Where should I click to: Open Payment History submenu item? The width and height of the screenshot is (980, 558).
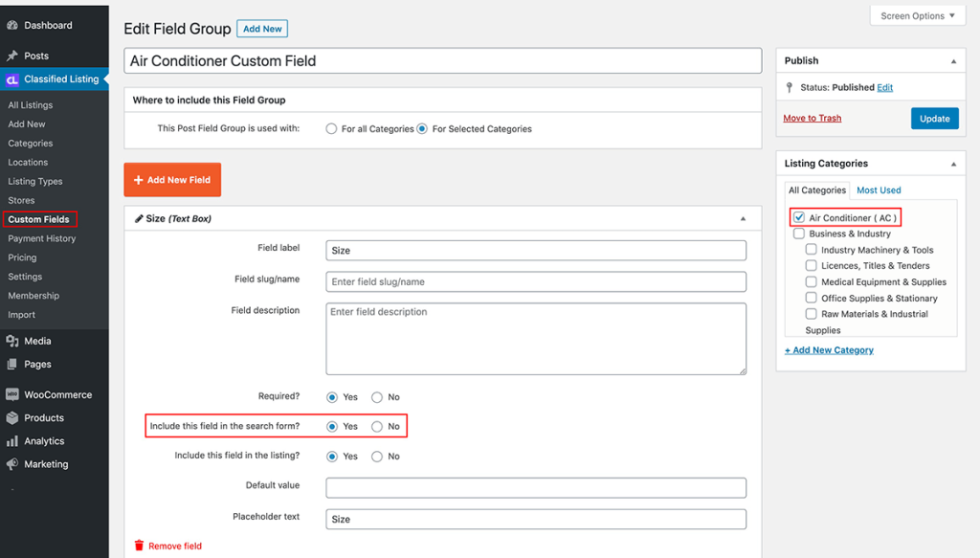42,238
